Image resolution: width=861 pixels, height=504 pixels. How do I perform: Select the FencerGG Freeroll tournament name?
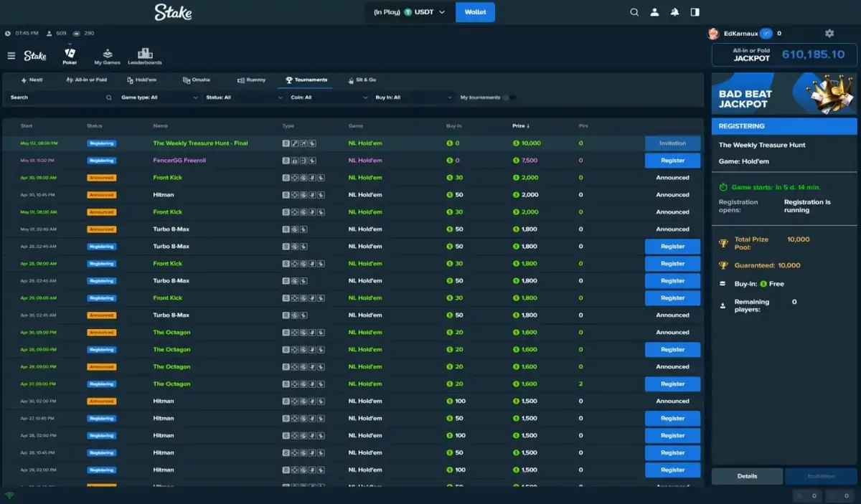pyautogui.click(x=179, y=161)
